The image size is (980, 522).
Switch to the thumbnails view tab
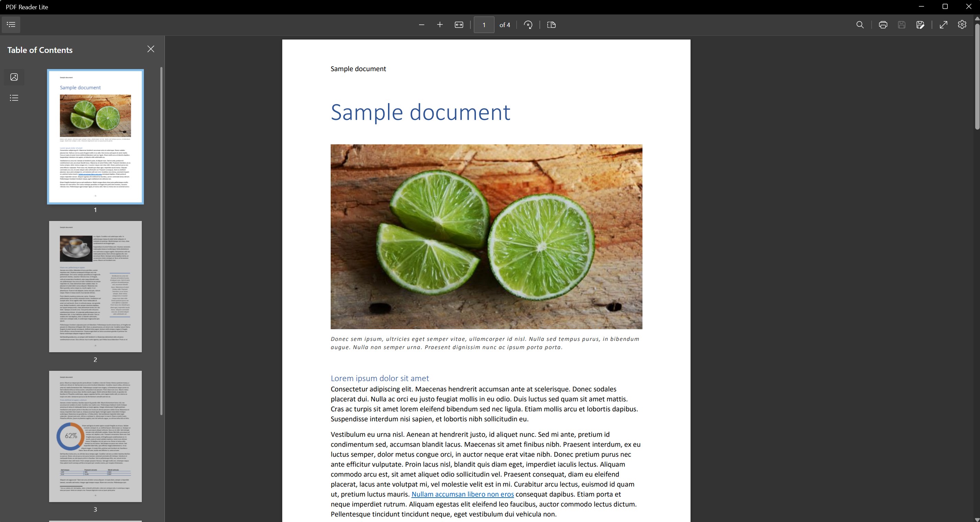(14, 77)
